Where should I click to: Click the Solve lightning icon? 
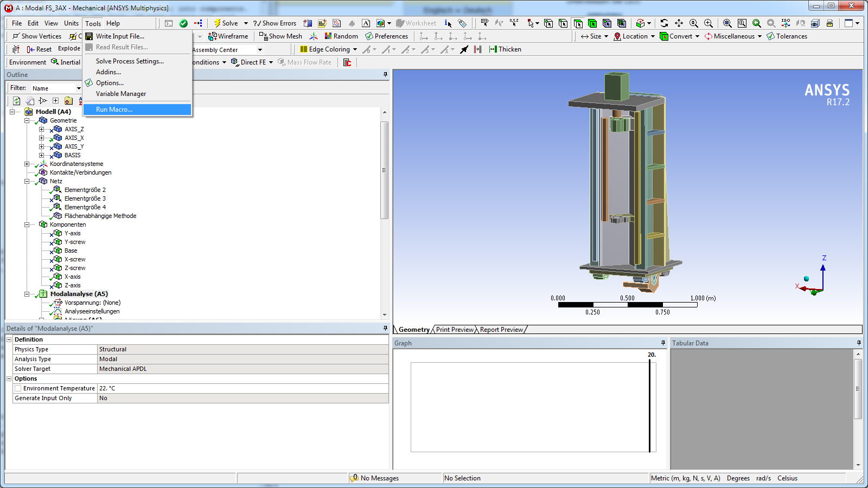[217, 23]
